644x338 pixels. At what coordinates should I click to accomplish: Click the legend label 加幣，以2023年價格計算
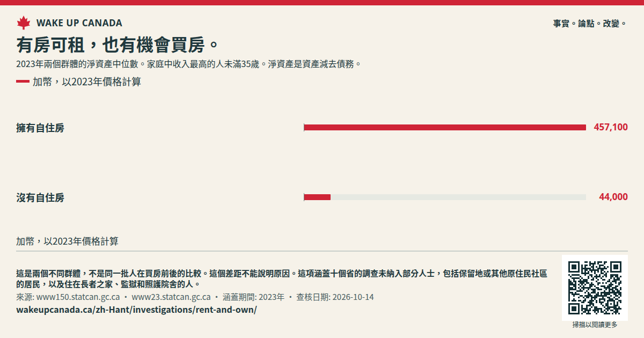[x=87, y=82]
